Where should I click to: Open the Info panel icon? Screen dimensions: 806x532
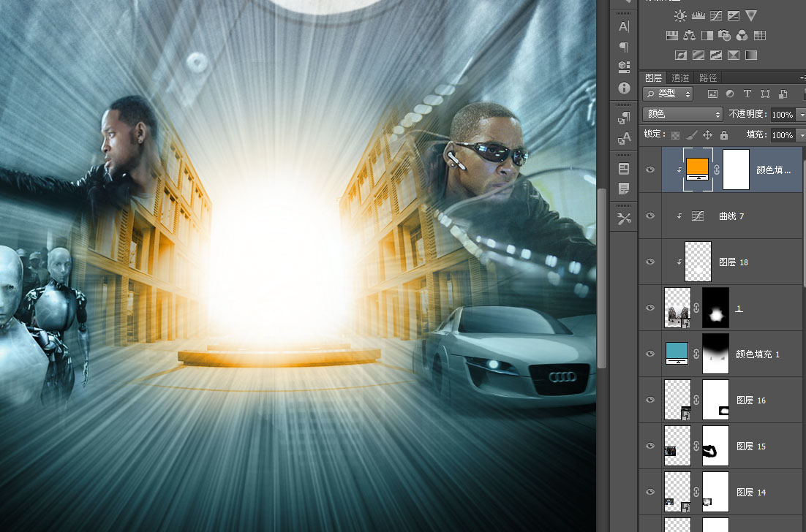point(624,88)
